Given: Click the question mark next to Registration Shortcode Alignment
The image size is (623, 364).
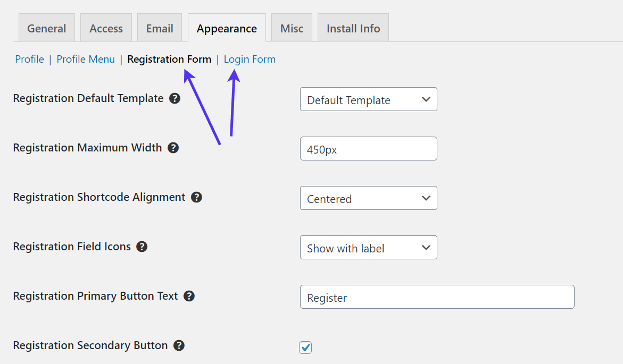Looking at the screenshot, I should pyautogui.click(x=196, y=197).
